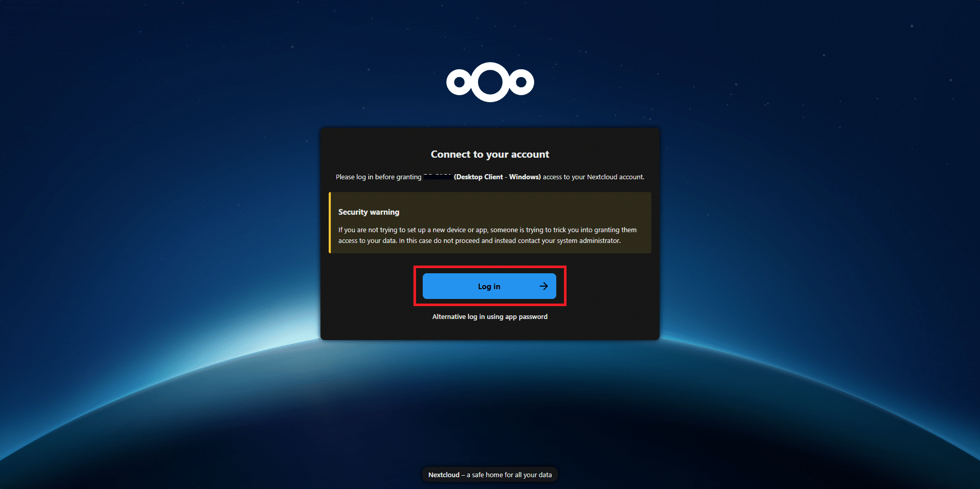This screenshot has height=489, width=980.
Task: Click the 'Log in' label text on button
Action: 489,287
